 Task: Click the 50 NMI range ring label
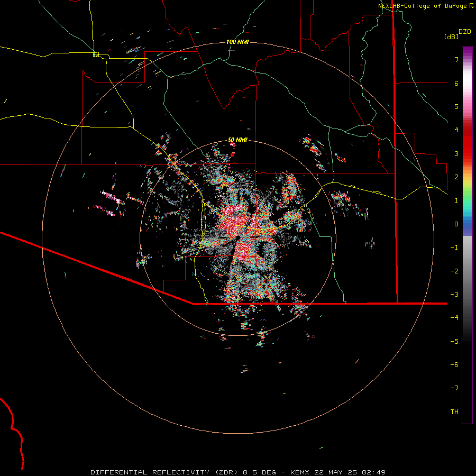[237, 140]
